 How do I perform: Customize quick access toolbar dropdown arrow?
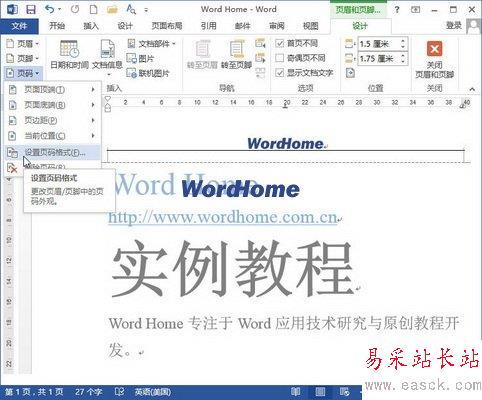coord(146,10)
